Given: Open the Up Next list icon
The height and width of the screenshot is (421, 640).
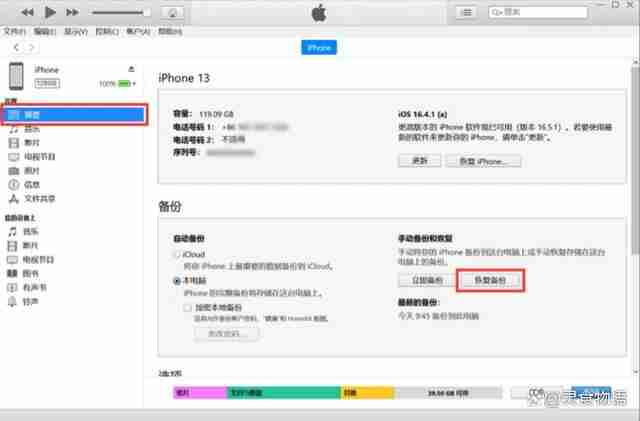Looking at the screenshot, I should pyautogui.click(x=466, y=13).
